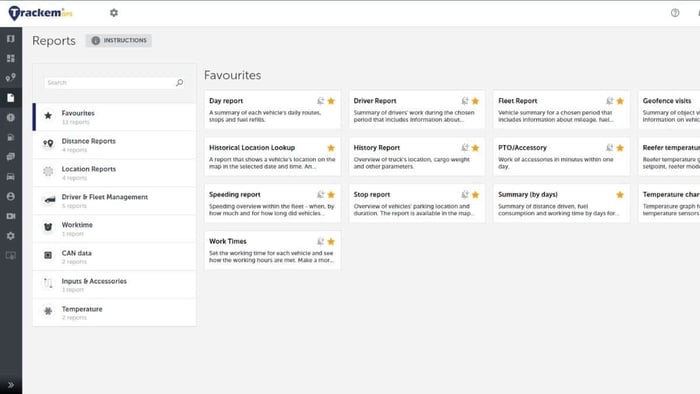Select the Inputs & Accessories category
This screenshot has width=700, height=394.
tap(114, 285)
